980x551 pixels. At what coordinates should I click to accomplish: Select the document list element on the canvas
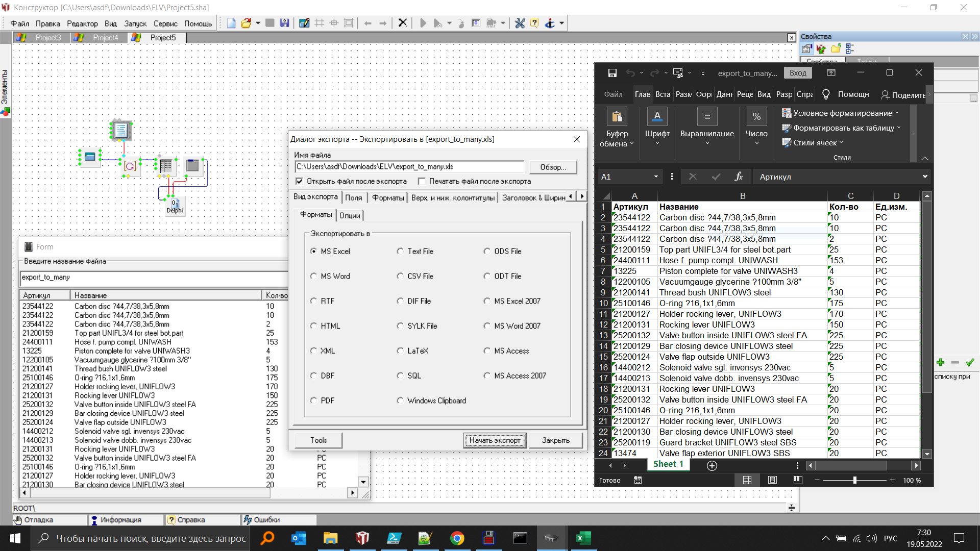tap(121, 131)
